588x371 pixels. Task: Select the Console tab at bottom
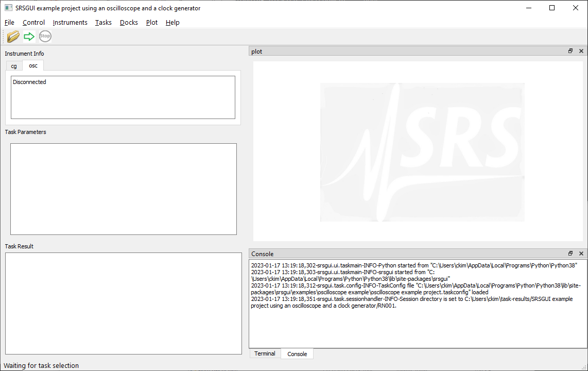coord(297,354)
